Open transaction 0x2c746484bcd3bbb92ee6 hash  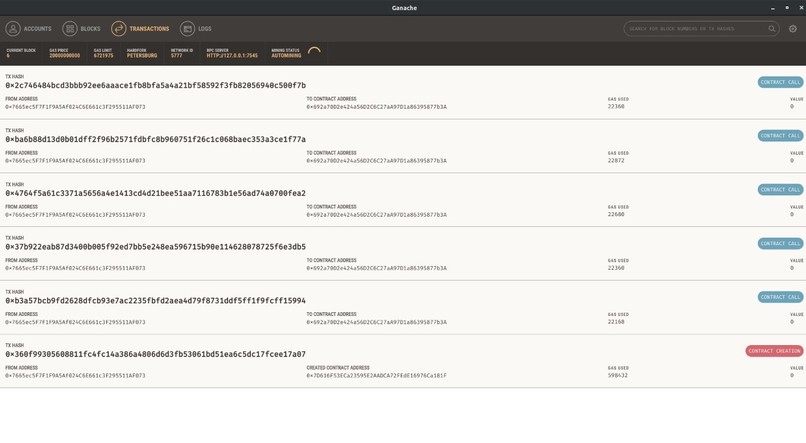click(155, 85)
